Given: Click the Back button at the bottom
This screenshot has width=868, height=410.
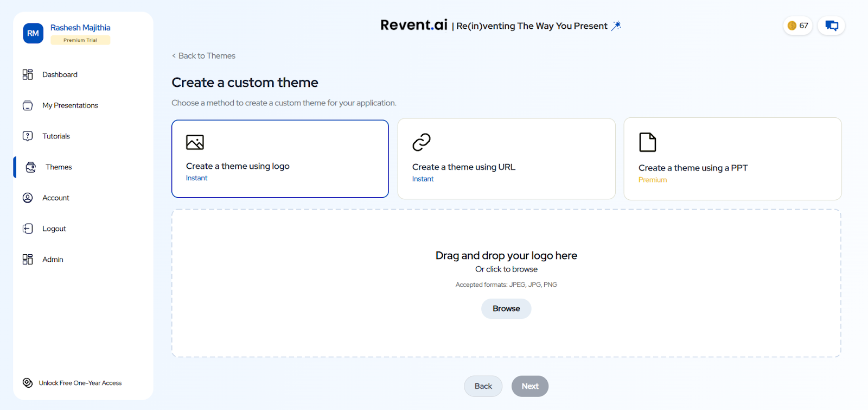Looking at the screenshot, I should click(483, 386).
